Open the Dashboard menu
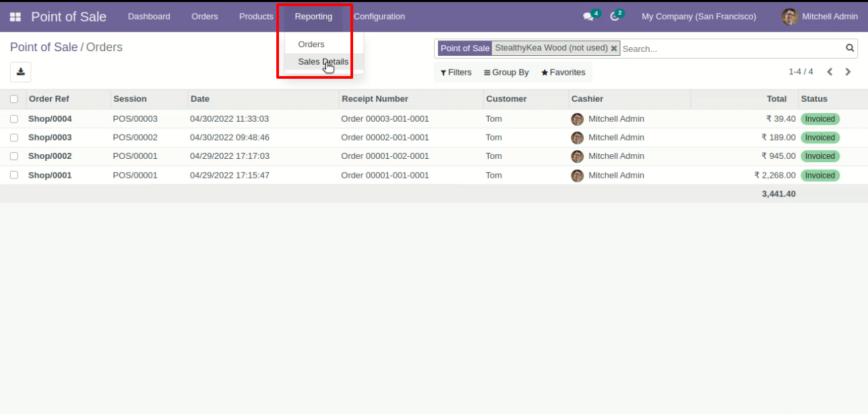This screenshot has height=414, width=868. 149,17
